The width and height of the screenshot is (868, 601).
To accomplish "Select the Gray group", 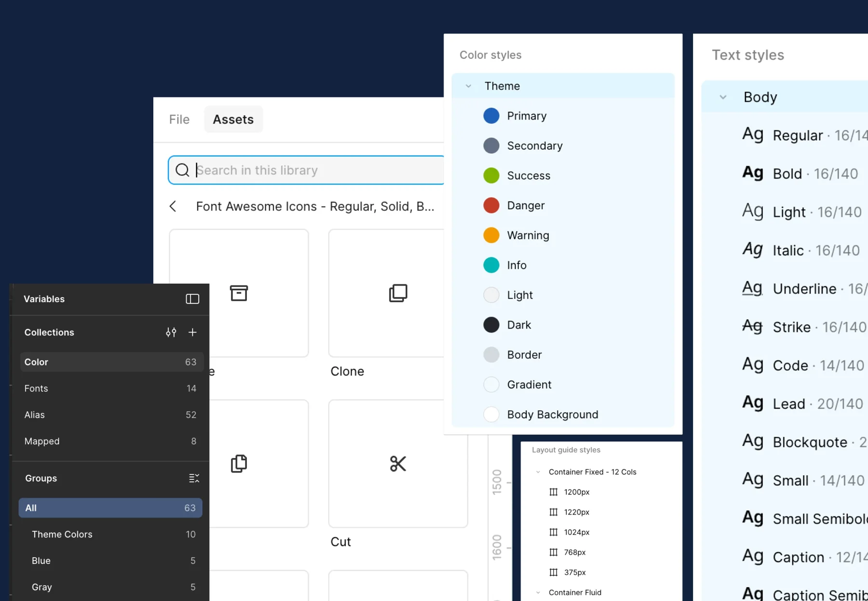I will pyautogui.click(x=110, y=587).
